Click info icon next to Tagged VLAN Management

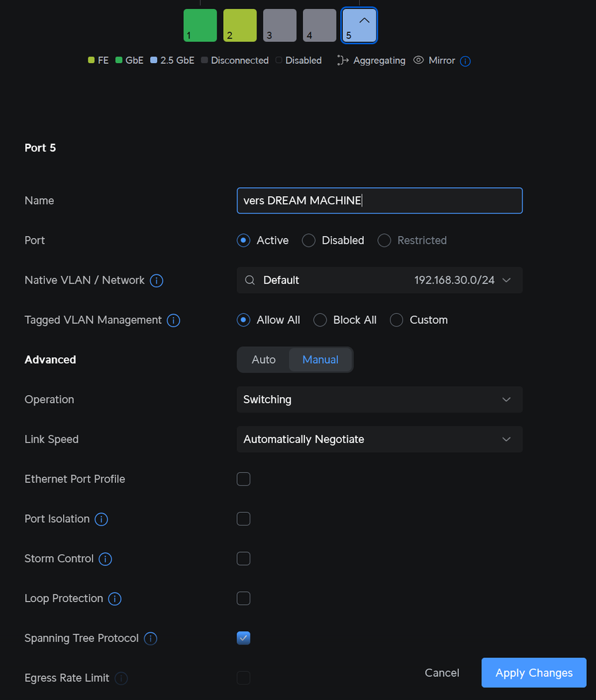pyautogui.click(x=174, y=320)
